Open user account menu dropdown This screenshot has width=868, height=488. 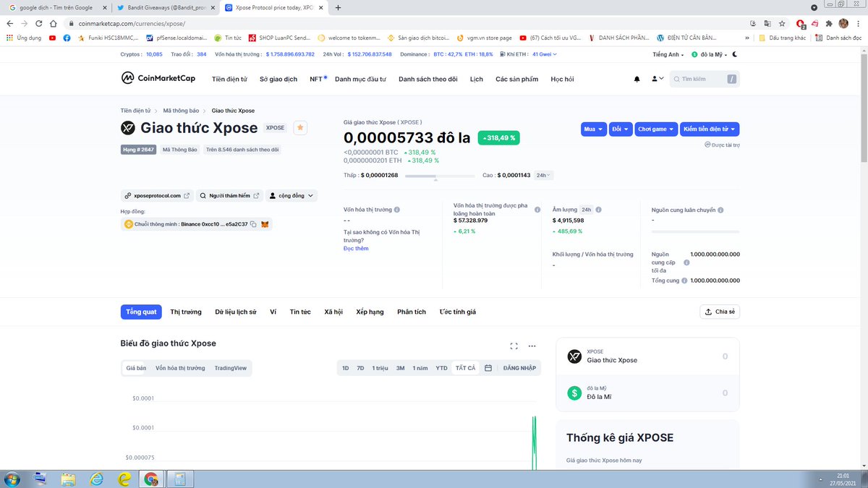tap(658, 79)
